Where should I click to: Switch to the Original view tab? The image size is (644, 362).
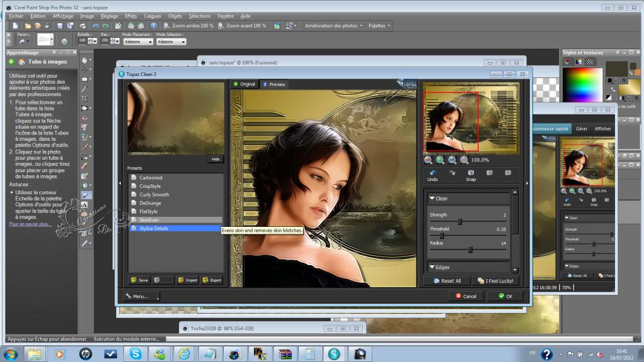pos(245,84)
